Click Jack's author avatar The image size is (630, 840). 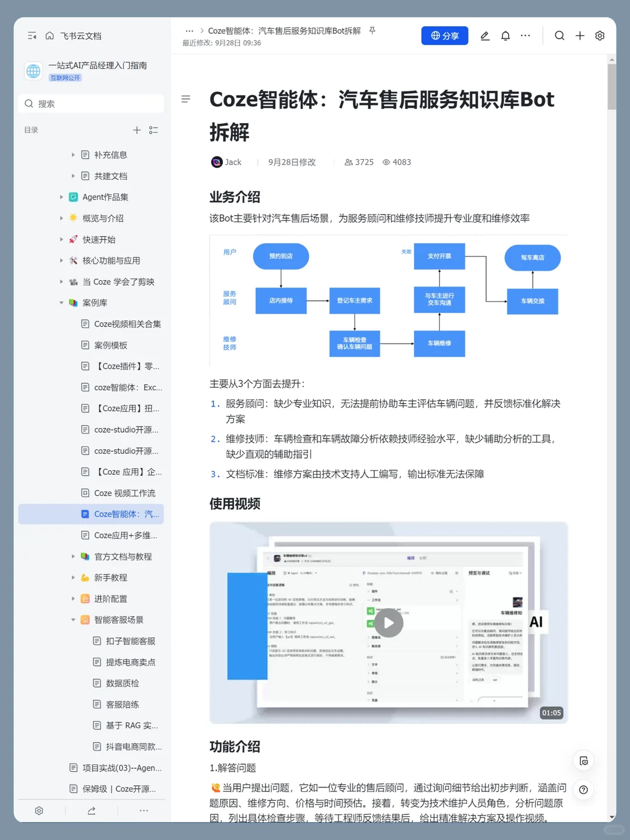(x=216, y=162)
